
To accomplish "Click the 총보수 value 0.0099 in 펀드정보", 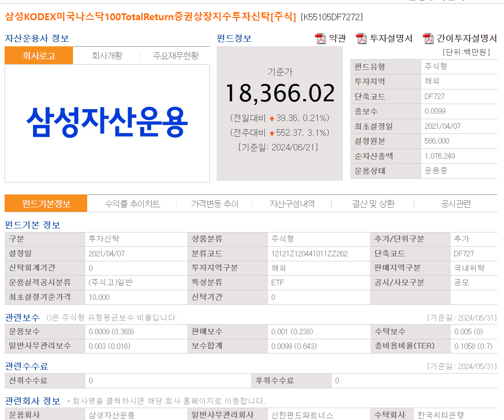I will point(435,111).
